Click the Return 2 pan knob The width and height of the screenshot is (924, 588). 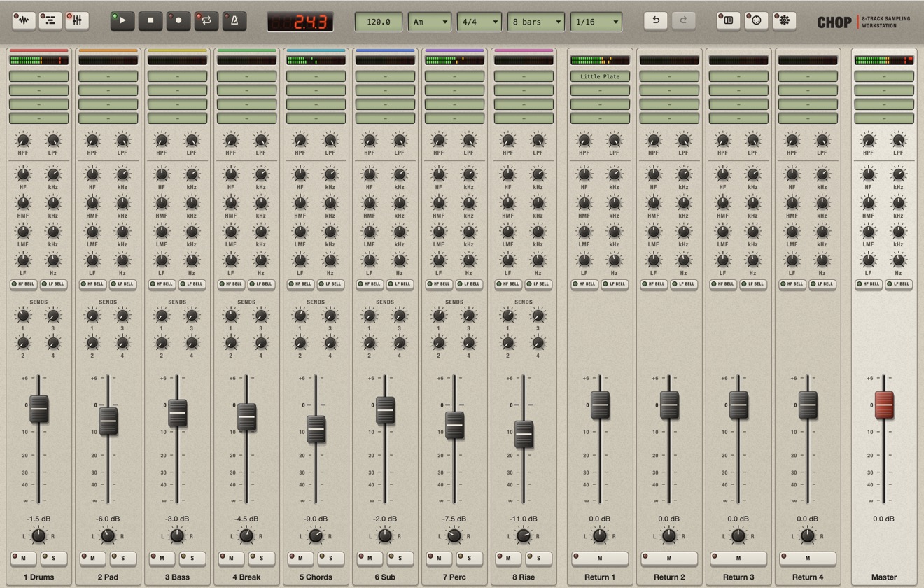669,536
